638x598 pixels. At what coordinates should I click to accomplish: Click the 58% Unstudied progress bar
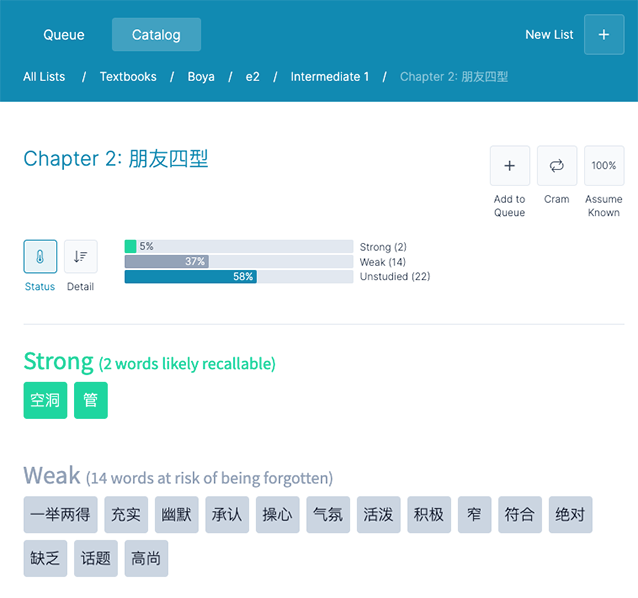[x=239, y=277]
